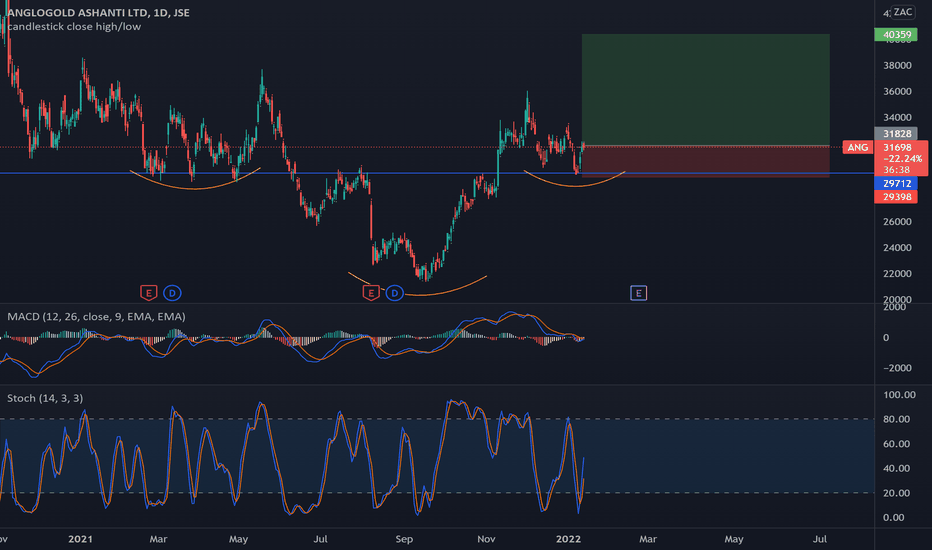This screenshot has width=932, height=550.
Task: Click the 20.00 Stoch axis label
Action: (897, 493)
